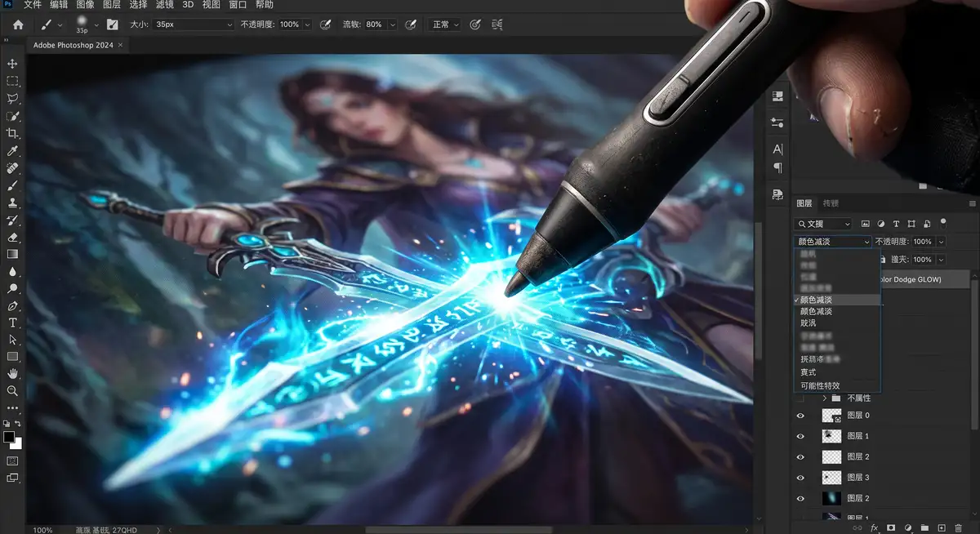
Task: Select the Gradient tool
Action: 12,254
